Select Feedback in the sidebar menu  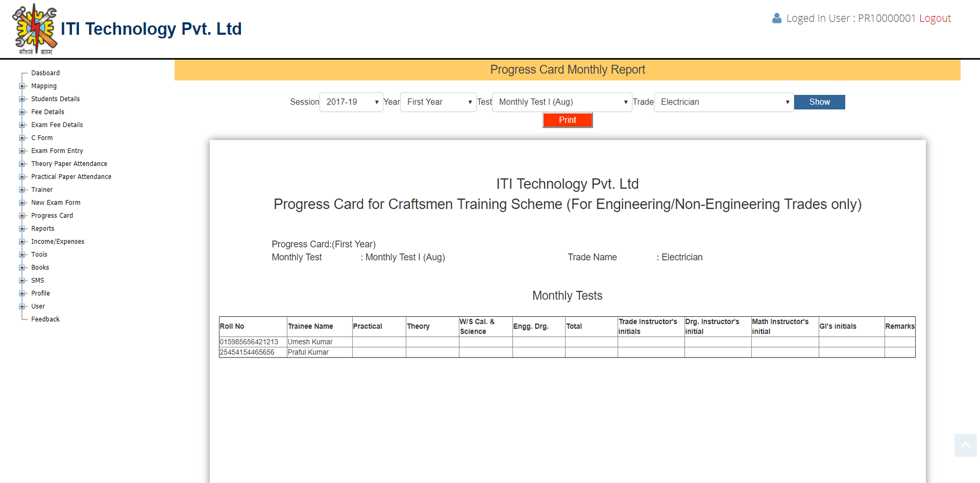45,319
